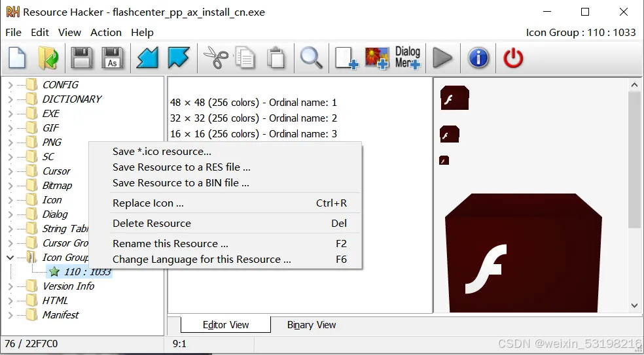Click the Compile script play icon

point(442,58)
